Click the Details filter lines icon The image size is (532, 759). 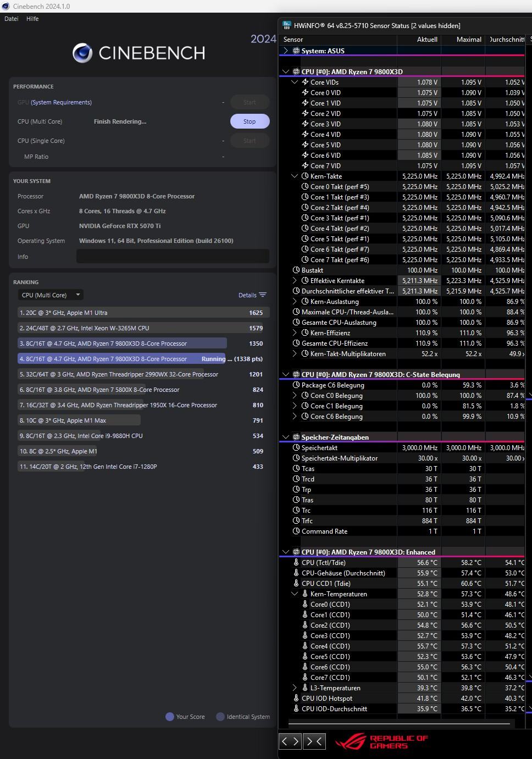coord(263,295)
